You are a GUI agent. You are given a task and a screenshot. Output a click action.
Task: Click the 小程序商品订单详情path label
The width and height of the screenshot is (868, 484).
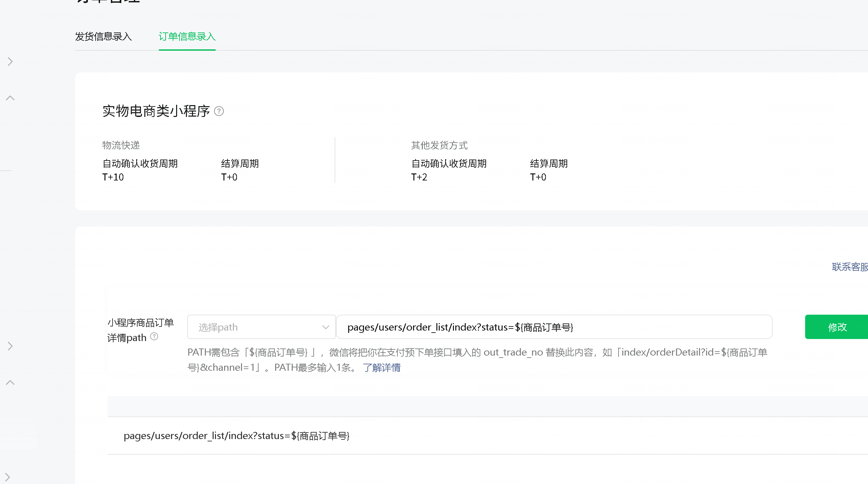[140, 330]
